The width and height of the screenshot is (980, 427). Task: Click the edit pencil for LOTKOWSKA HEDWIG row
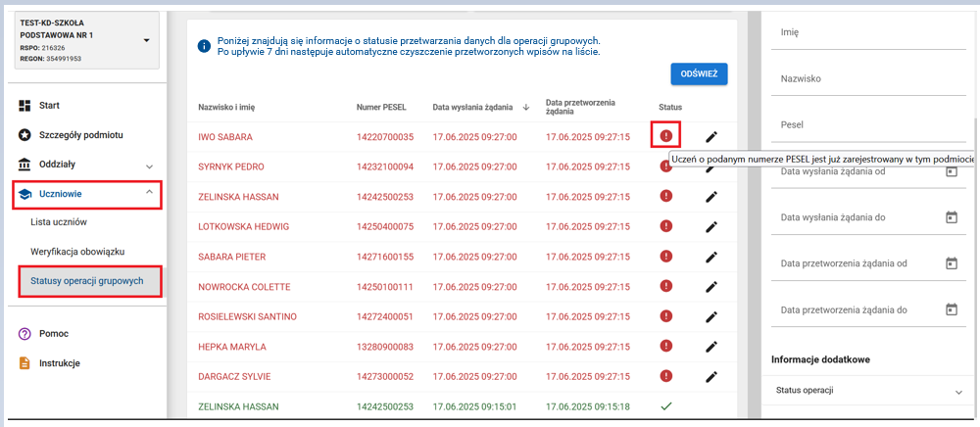point(711,226)
